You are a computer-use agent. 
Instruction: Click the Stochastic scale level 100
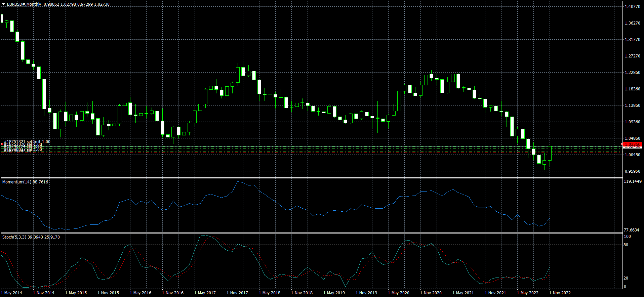(x=627, y=237)
